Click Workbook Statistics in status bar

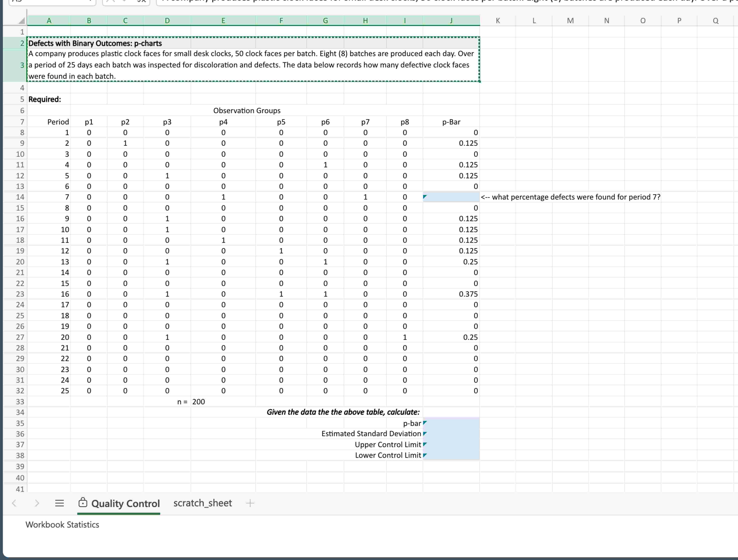coord(62,525)
